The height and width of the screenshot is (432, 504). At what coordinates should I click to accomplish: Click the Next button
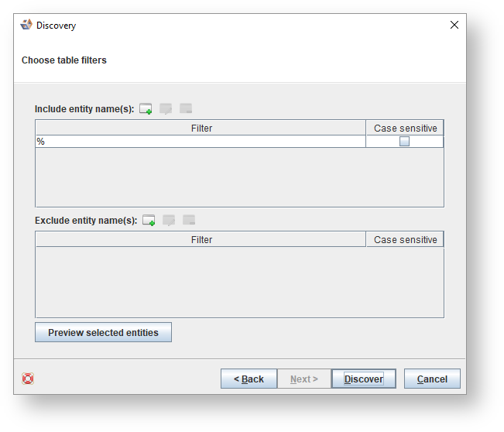tap(304, 379)
